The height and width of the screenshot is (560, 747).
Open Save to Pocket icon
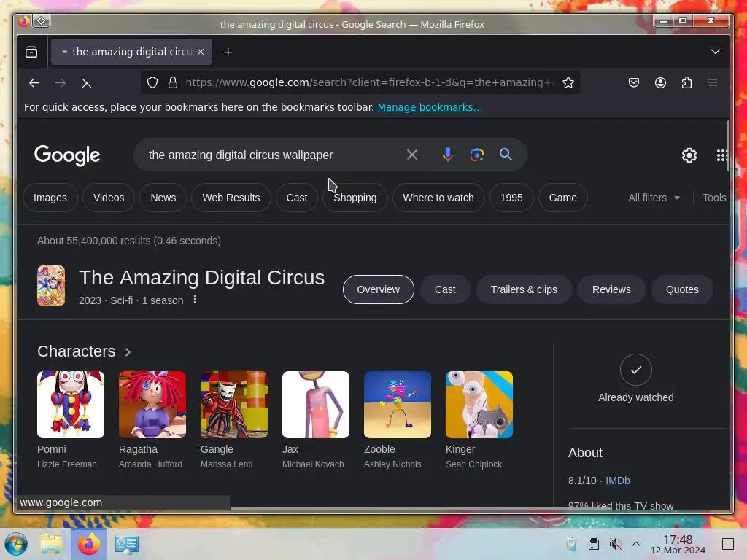[x=634, y=82]
